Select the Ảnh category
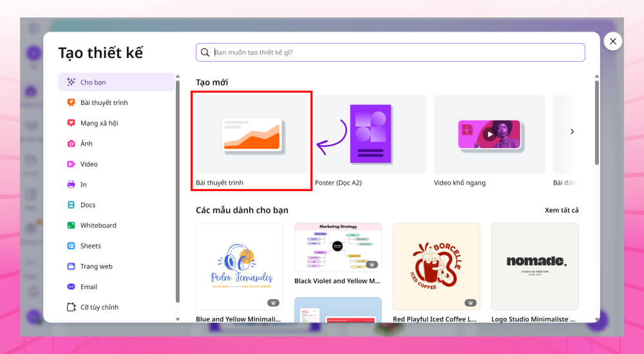644x354 pixels. coord(116,144)
